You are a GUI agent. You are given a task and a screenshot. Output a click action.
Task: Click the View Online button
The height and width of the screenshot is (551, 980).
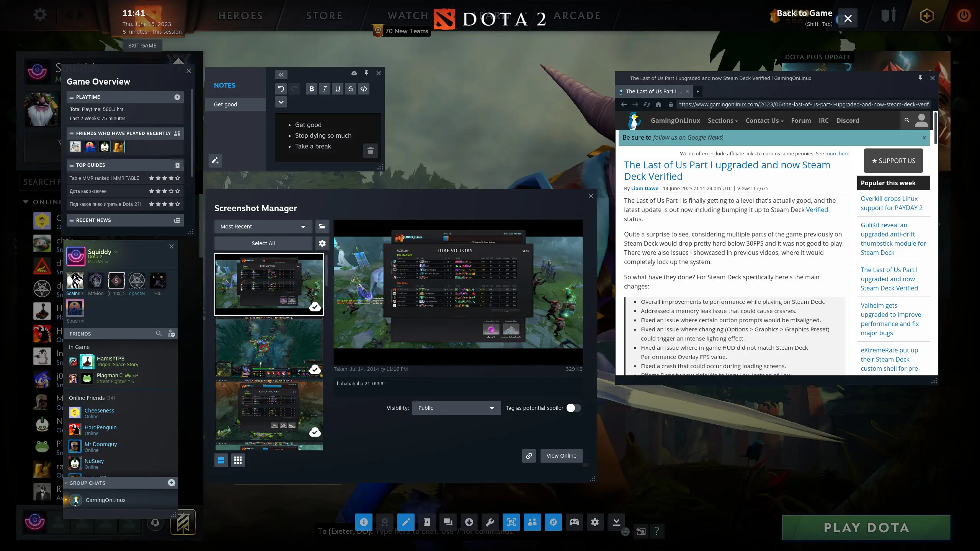point(560,455)
